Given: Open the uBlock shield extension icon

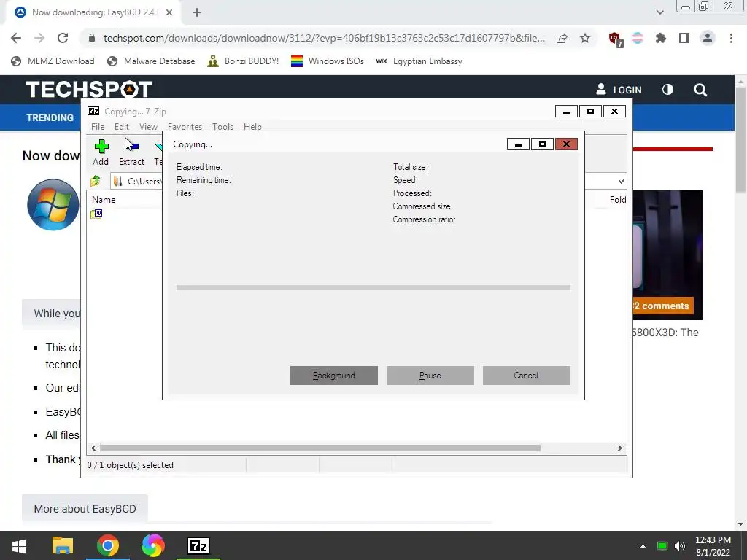Looking at the screenshot, I should click(615, 39).
